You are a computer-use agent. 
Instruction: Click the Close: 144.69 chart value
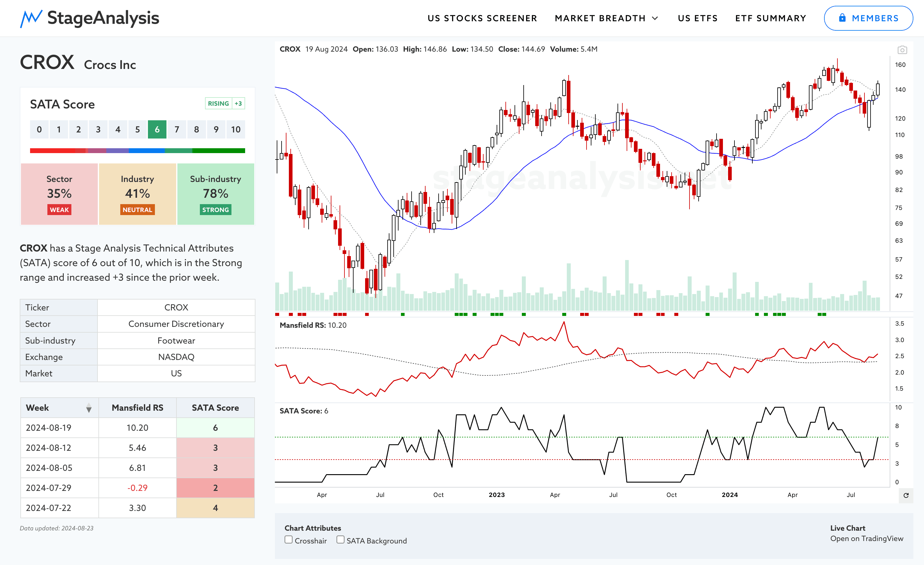[521, 49]
